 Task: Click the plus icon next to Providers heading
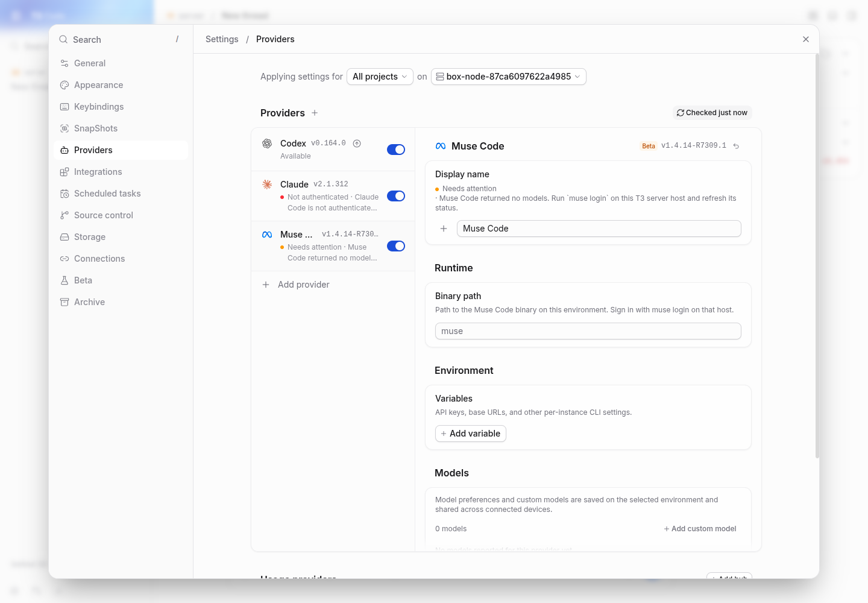point(315,113)
